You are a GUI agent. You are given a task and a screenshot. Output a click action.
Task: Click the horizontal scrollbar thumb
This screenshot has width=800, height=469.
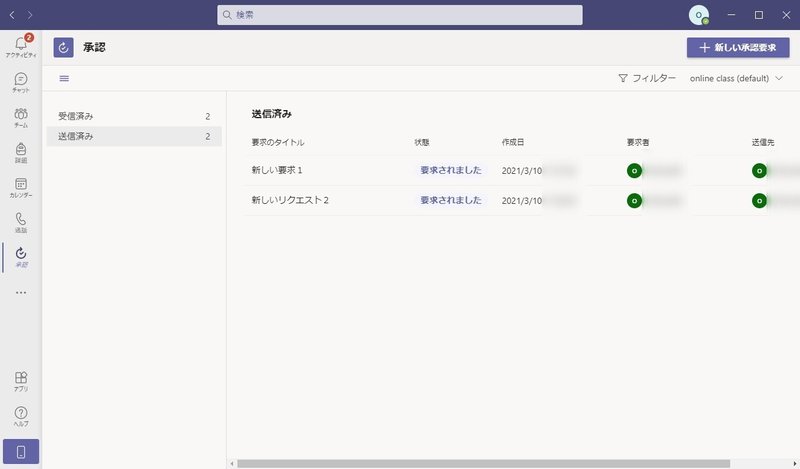click(484, 463)
